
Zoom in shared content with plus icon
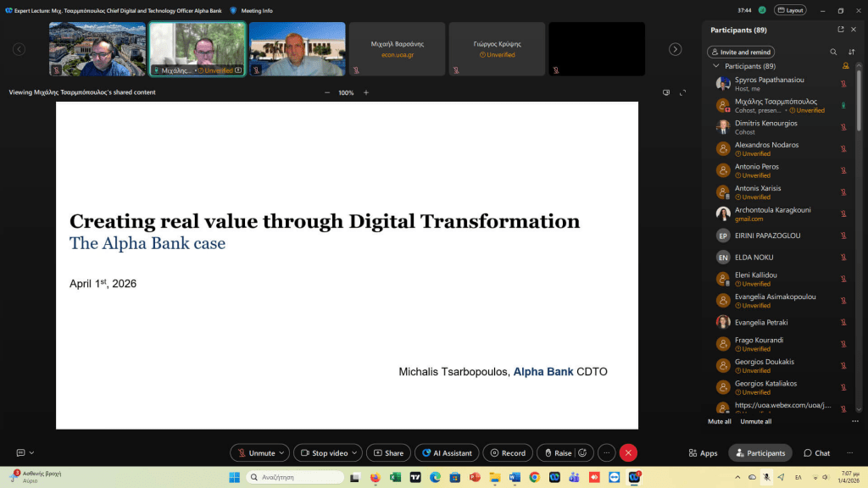click(x=366, y=92)
